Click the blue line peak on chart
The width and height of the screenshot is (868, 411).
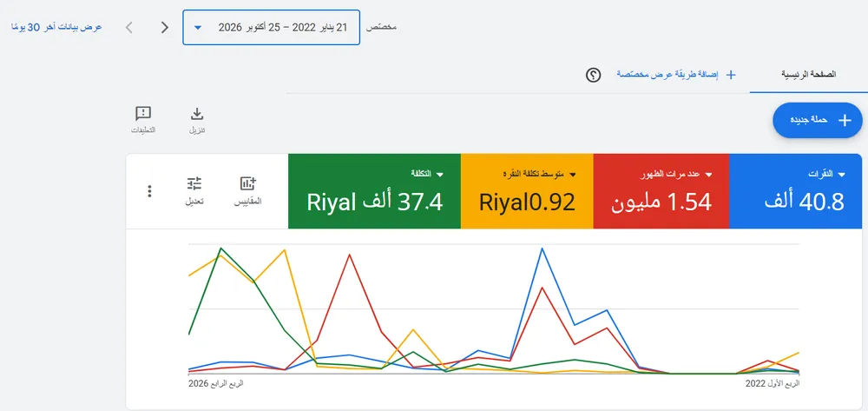pos(542,249)
